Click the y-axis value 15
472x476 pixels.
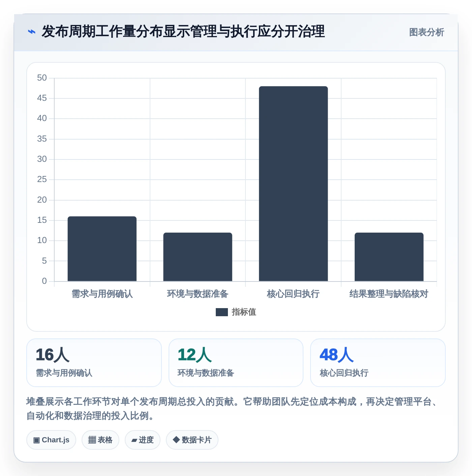tap(42, 220)
